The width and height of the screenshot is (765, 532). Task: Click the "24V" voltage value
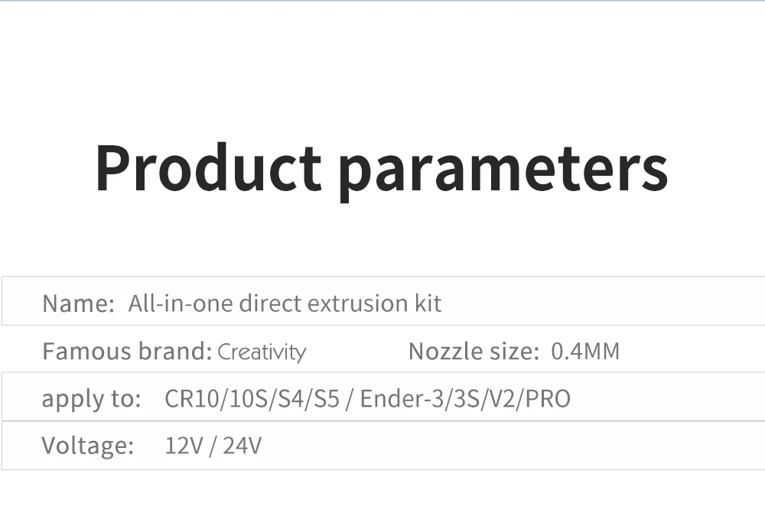click(x=242, y=445)
